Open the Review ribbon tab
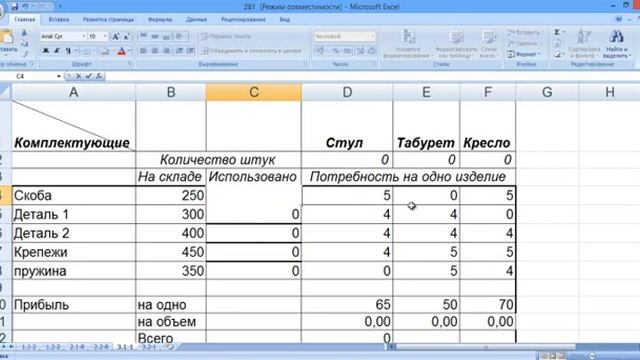 click(x=243, y=19)
